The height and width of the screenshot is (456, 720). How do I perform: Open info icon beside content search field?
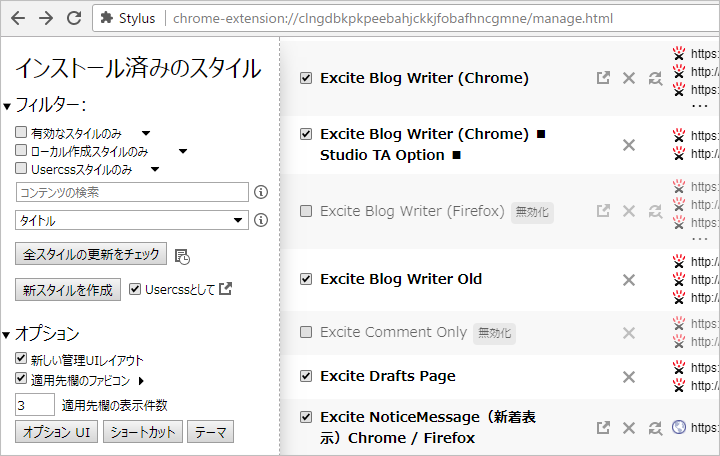pyautogui.click(x=261, y=192)
